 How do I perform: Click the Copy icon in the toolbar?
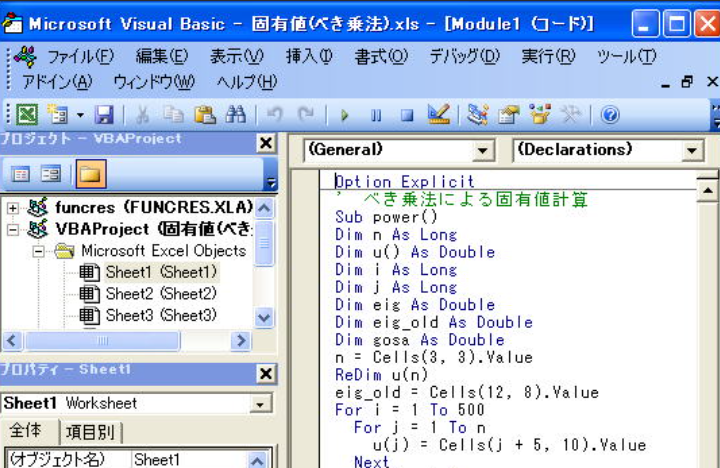coord(173,114)
